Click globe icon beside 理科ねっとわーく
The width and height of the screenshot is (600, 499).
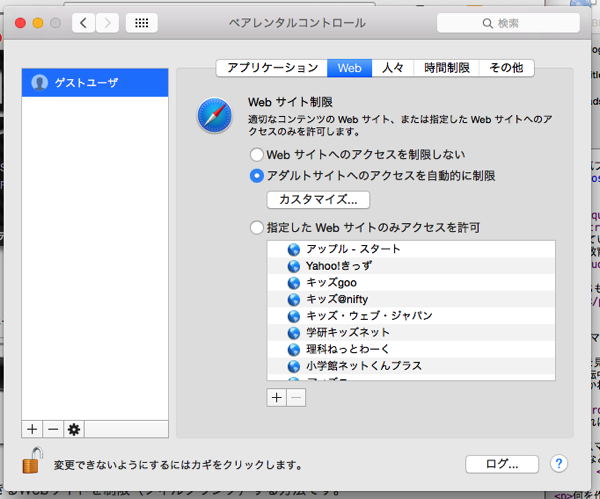point(293,349)
